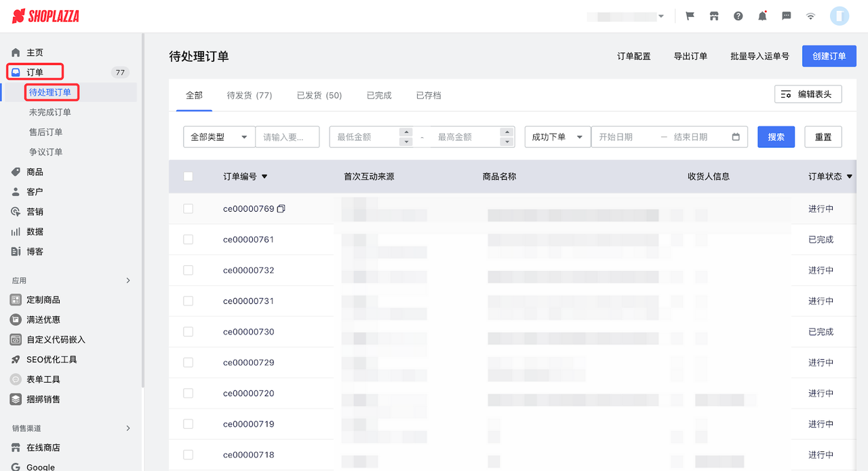Check the checkbox for order ce00000769
The width and height of the screenshot is (868, 471).
[188, 208]
